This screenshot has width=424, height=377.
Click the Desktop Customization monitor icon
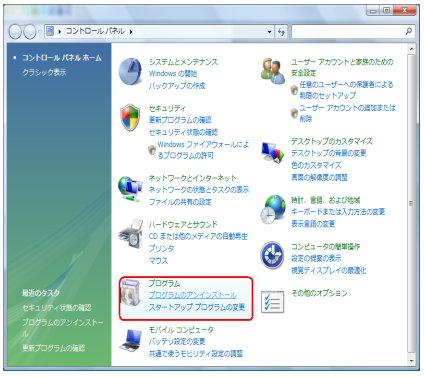[x=273, y=153]
